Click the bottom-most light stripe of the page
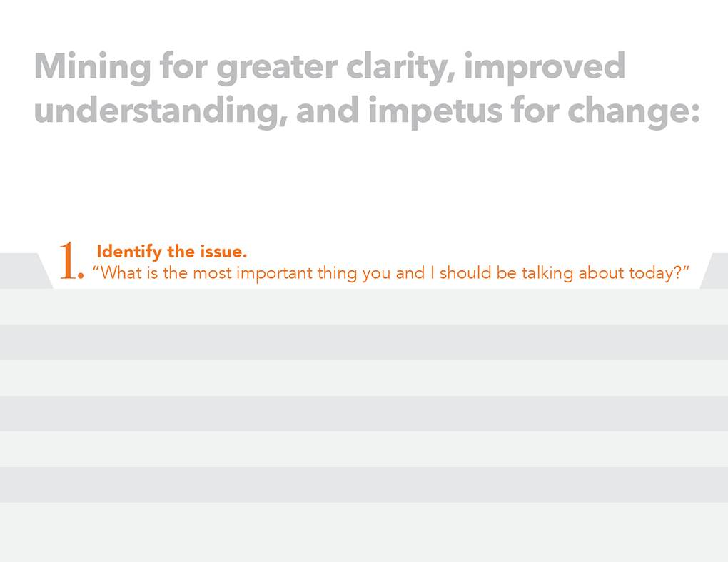Screen dimensions: 728x562 (364, 532)
